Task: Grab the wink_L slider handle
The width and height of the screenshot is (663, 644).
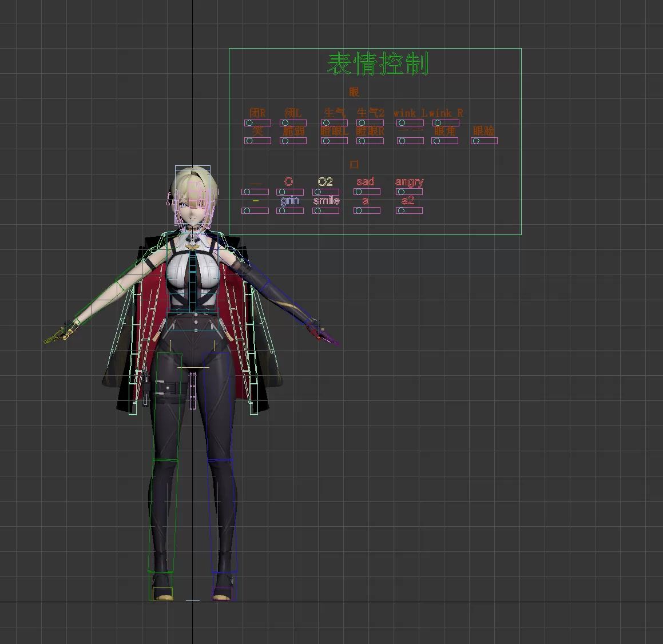Action: (402, 123)
